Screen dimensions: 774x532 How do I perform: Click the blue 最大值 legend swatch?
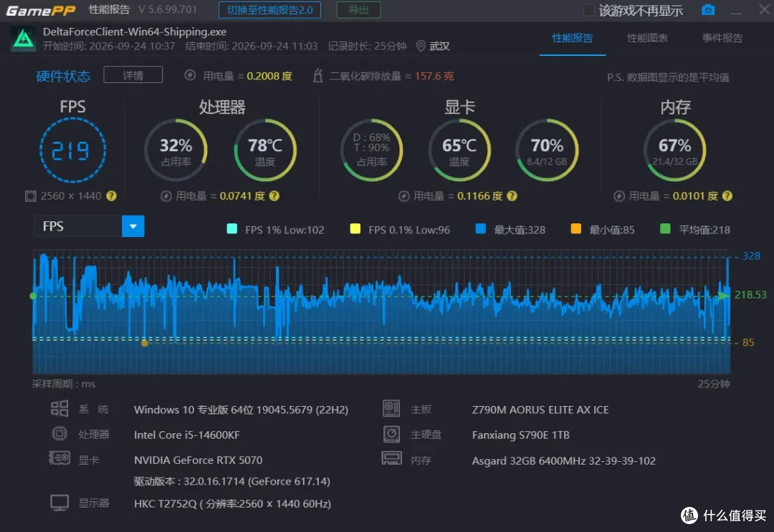coord(480,229)
